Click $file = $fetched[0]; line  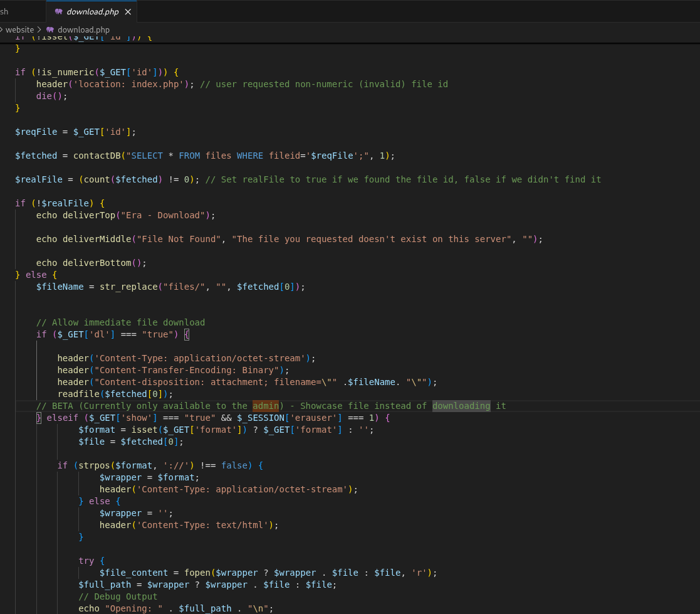click(131, 442)
